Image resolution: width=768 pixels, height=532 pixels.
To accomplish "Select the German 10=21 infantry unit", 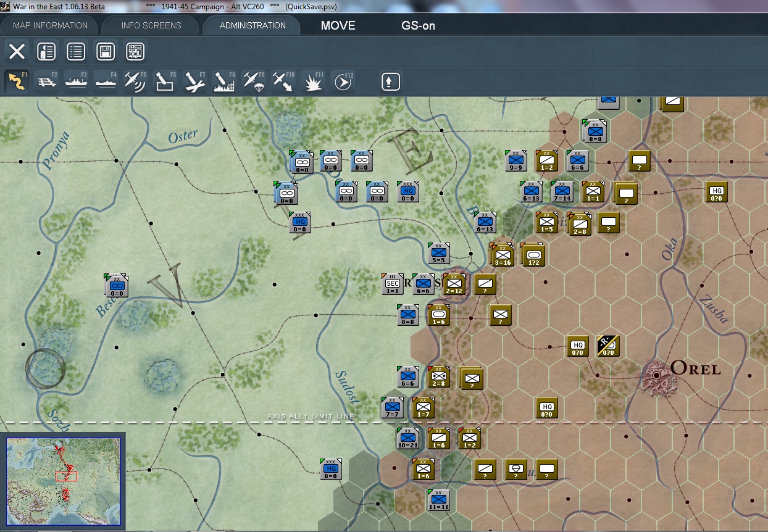I will 408,438.
